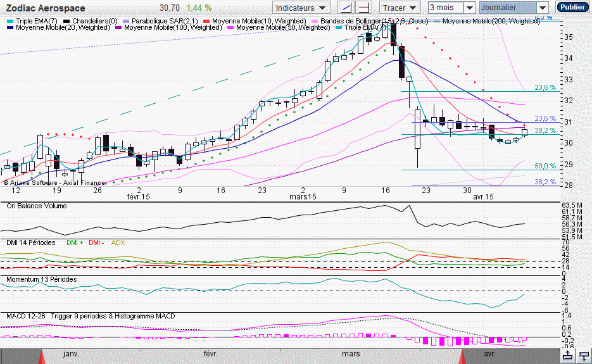Viewport: 592px width, 364px height.
Task: Click the Chandeliers(0) legend label
Action: tap(95, 21)
